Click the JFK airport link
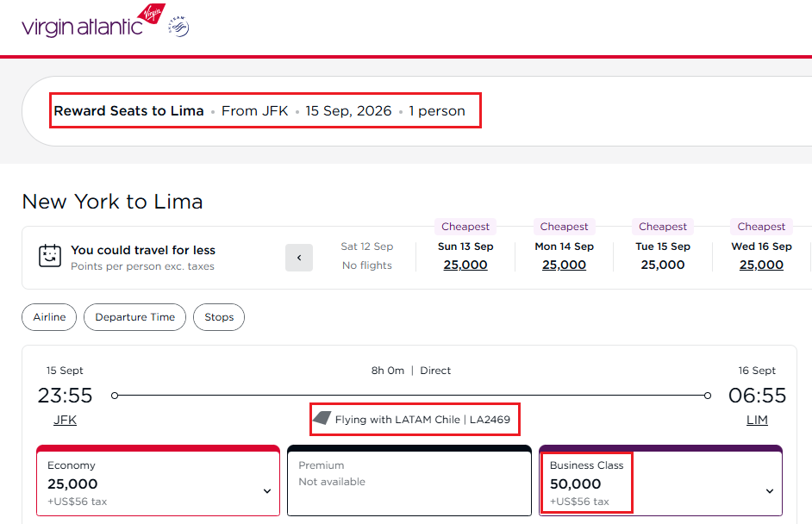The height and width of the screenshot is (524, 812). click(65, 421)
